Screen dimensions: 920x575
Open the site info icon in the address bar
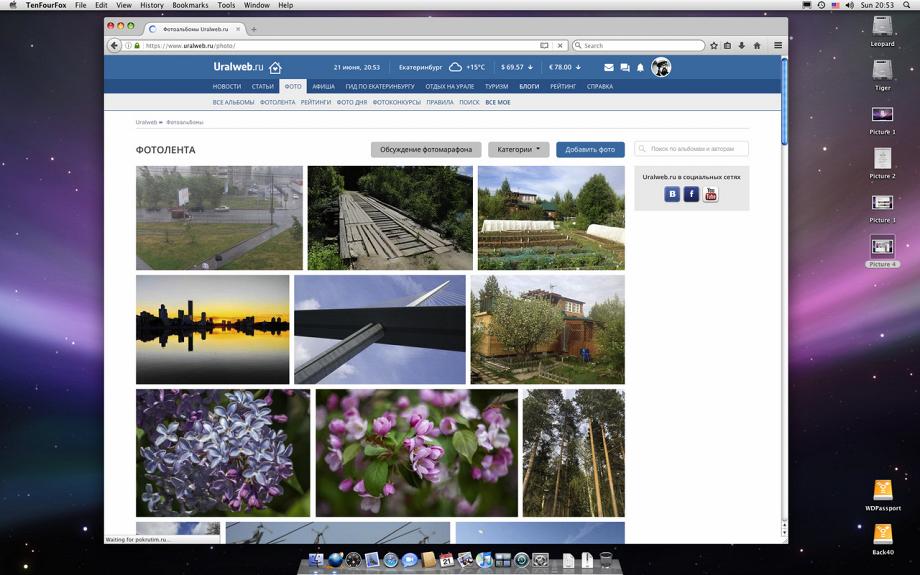pyautogui.click(x=128, y=45)
